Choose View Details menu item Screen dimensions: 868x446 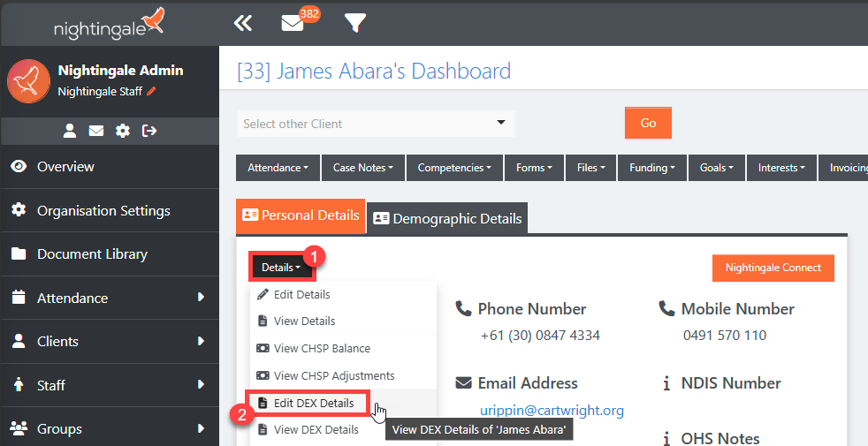point(343,321)
